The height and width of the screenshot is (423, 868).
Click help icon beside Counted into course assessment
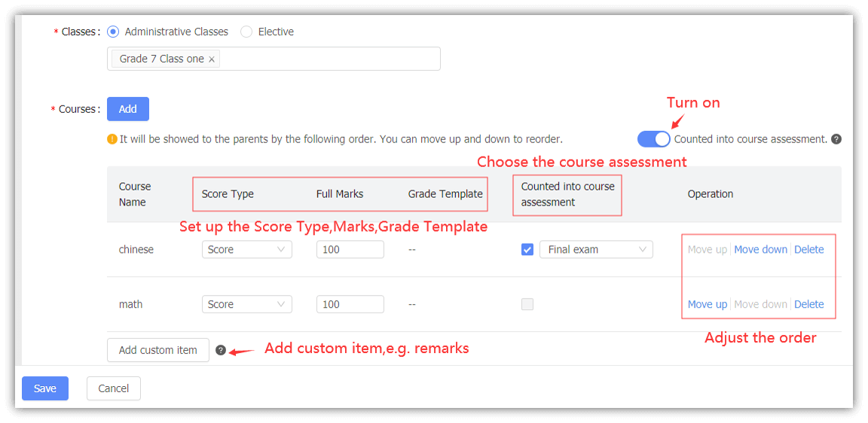[x=836, y=139]
